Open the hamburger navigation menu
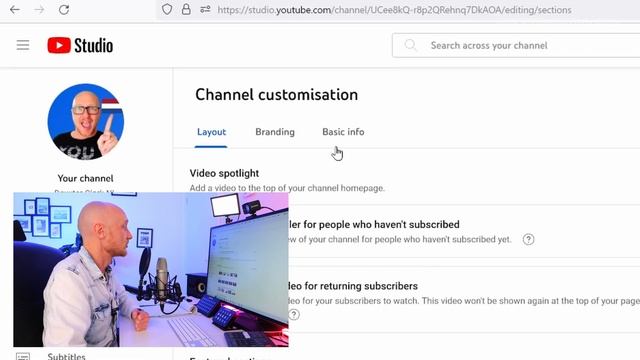Screen dimensions: 640x360 (x=23, y=45)
